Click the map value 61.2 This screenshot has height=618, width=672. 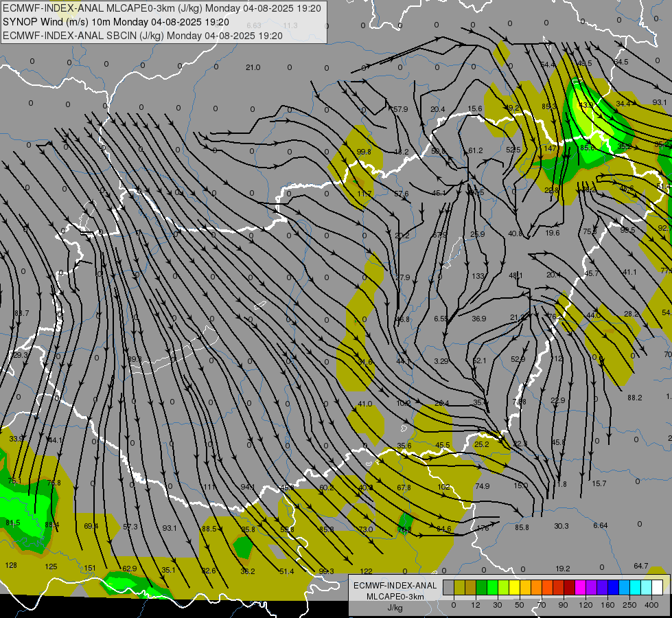[475, 150]
